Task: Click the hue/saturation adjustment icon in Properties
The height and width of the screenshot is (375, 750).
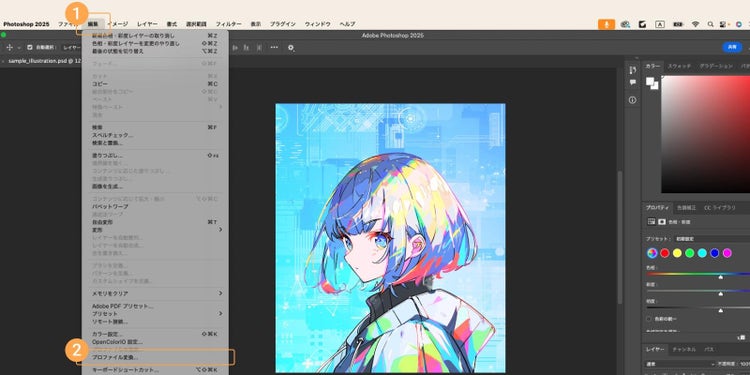Action: [x=651, y=222]
